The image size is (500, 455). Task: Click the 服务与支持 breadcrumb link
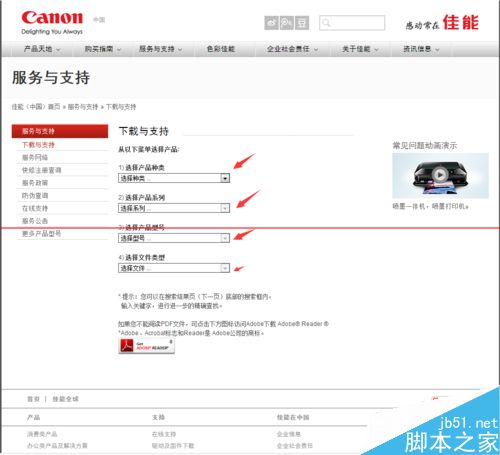pyautogui.click(x=83, y=107)
